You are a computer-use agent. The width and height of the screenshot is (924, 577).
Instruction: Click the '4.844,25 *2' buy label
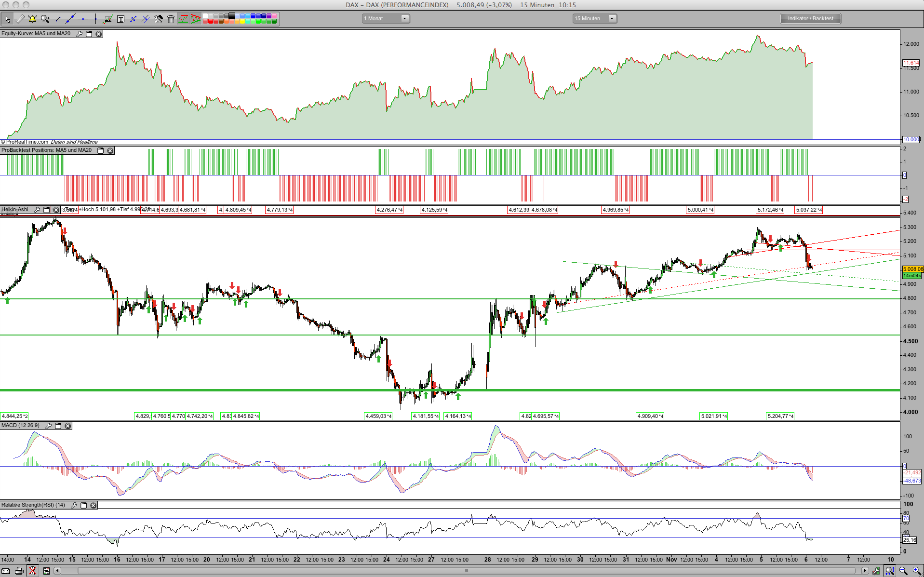coord(14,416)
